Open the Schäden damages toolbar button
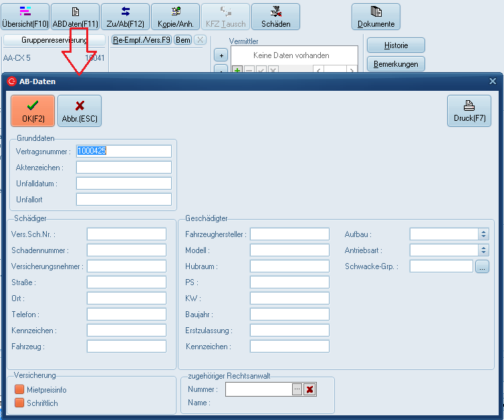The width and height of the screenshot is (504, 420). click(x=275, y=17)
